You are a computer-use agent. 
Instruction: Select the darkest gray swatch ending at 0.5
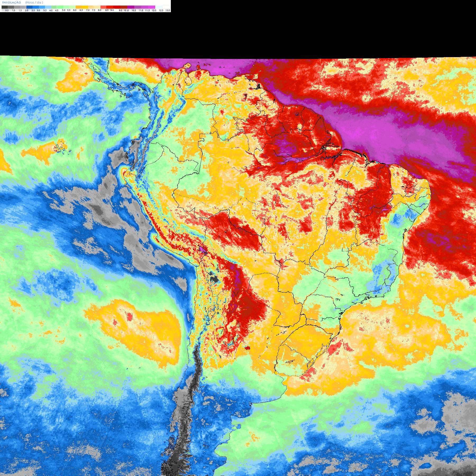point(4,7)
